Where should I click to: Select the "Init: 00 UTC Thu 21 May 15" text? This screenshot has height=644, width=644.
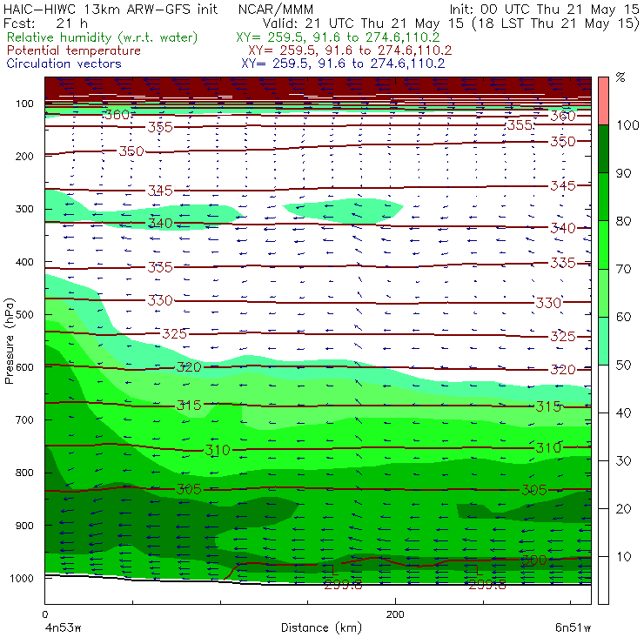point(544,9)
